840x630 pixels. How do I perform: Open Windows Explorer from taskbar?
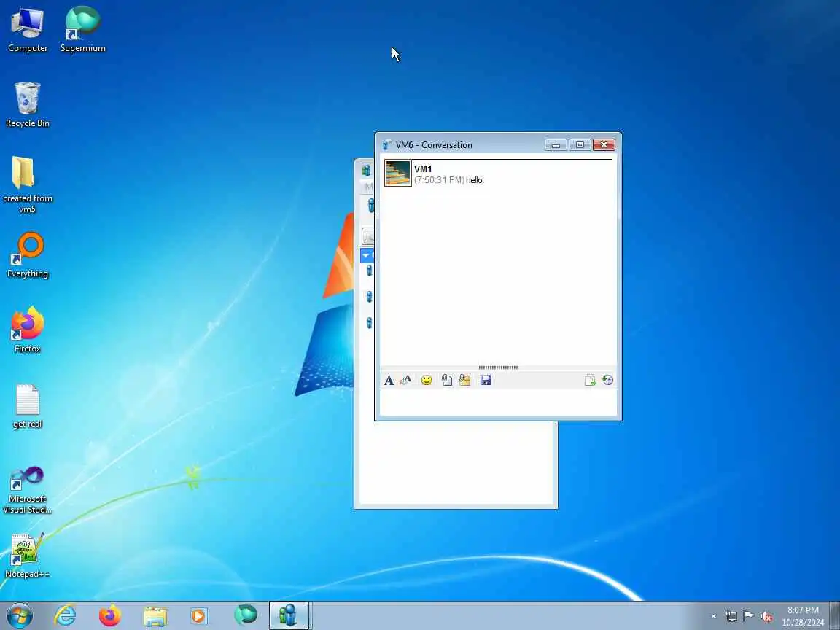pyautogui.click(x=155, y=615)
